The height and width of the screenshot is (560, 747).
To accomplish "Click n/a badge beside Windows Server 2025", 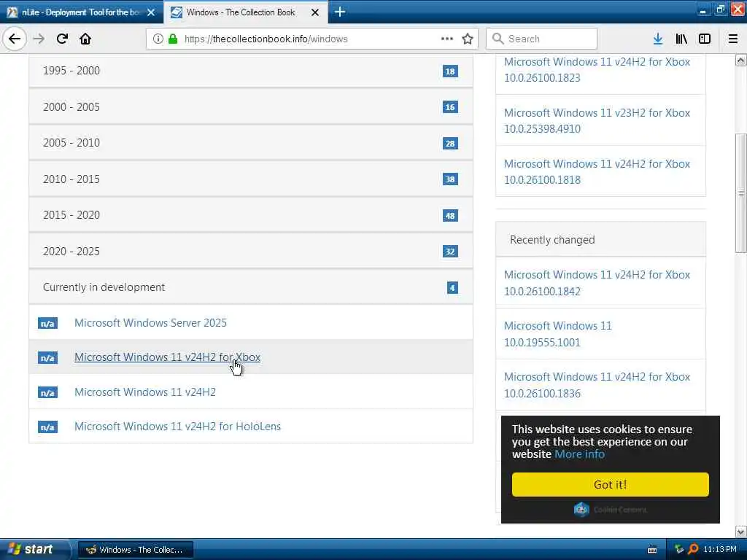I will click(x=47, y=324).
